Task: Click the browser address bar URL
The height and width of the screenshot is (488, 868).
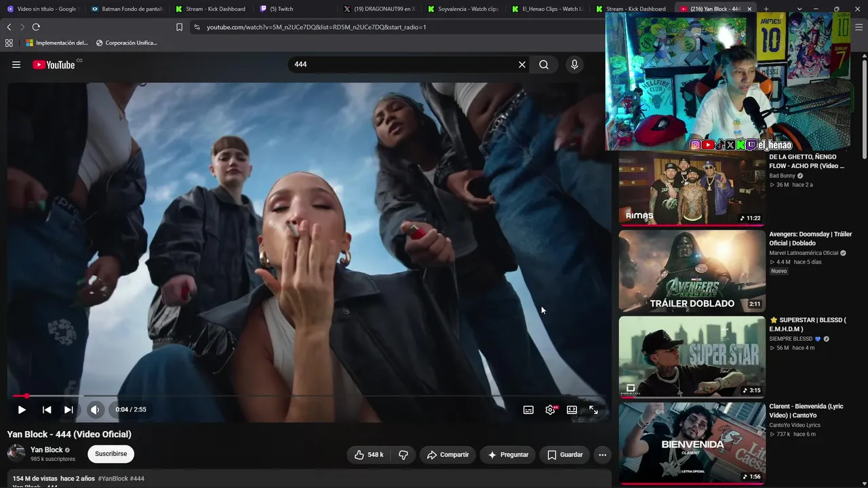Action: [316, 27]
